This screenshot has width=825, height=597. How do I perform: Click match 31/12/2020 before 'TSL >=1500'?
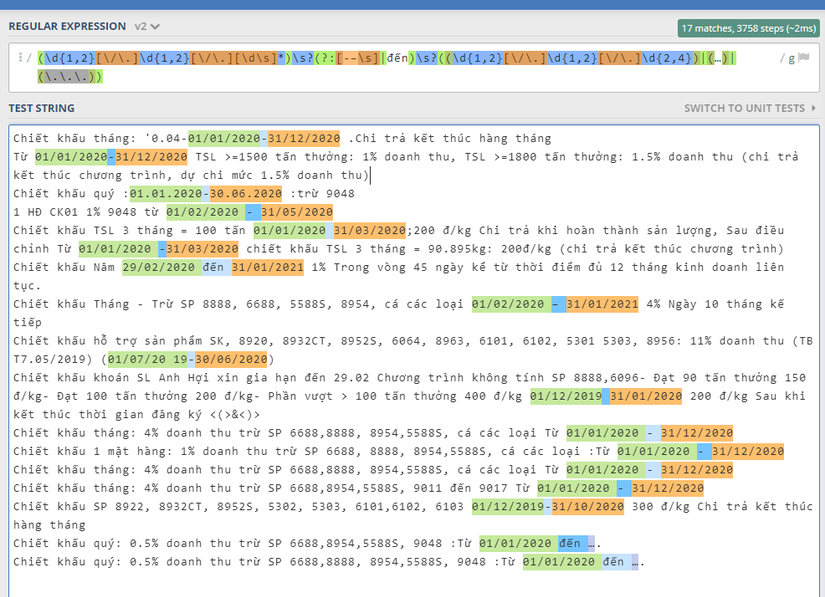[x=151, y=157]
